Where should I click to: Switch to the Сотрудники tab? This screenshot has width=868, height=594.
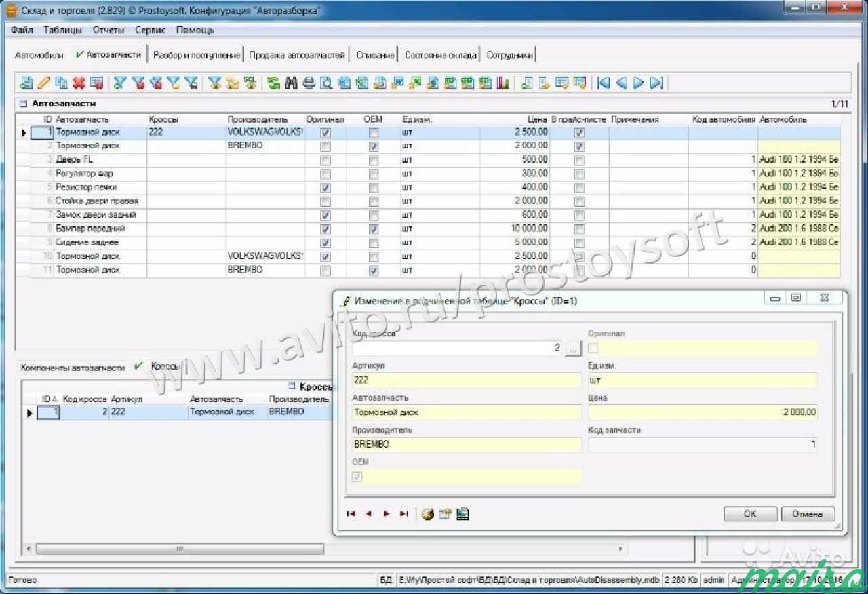click(510, 56)
